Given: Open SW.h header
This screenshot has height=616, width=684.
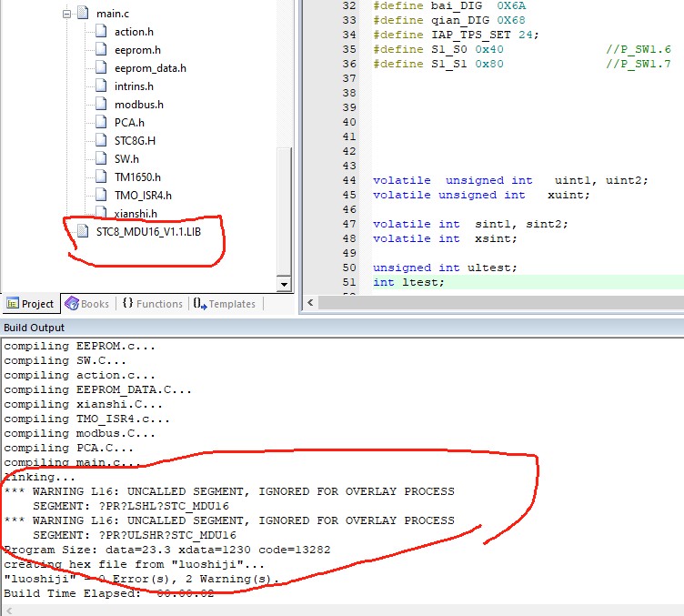Looking at the screenshot, I should [126, 159].
